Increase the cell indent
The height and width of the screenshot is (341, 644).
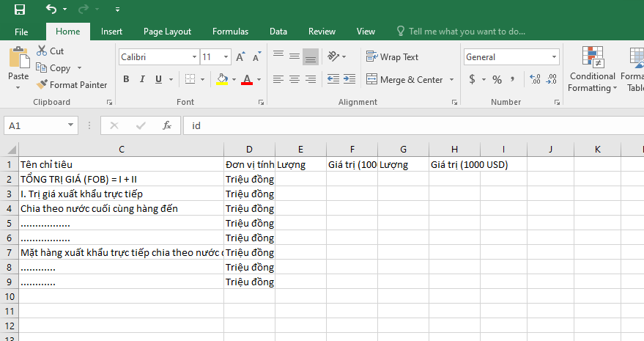click(349, 79)
